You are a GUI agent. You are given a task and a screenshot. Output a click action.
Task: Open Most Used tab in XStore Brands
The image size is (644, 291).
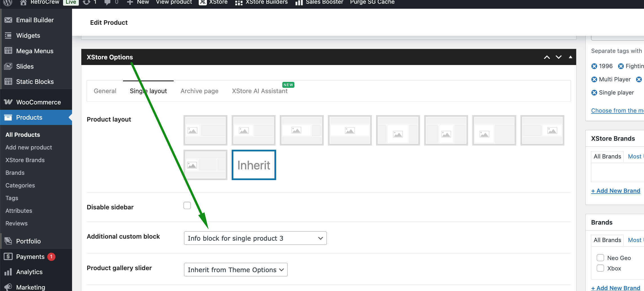(x=636, y=156)
